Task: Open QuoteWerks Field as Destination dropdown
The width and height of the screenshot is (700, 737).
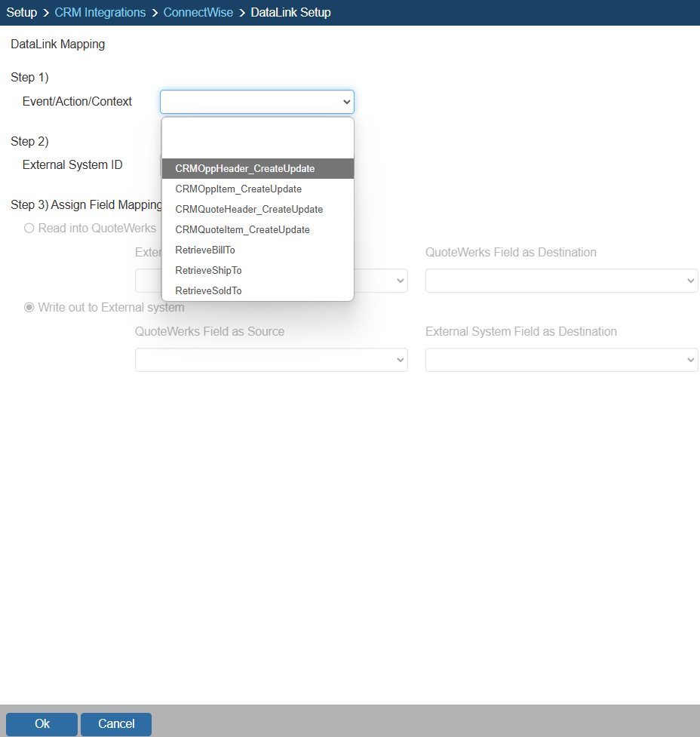Action: [561, 281]
